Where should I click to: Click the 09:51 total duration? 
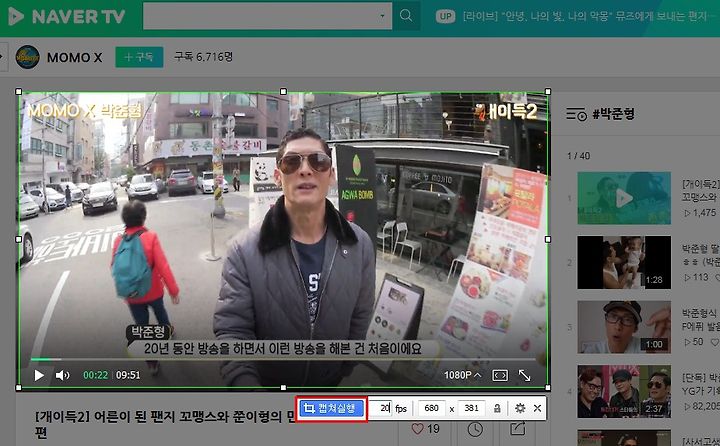click(128, 375)
